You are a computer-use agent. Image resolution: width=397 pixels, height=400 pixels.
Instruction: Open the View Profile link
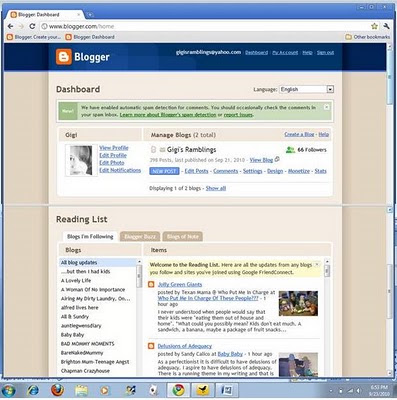[x=114, y=148]
